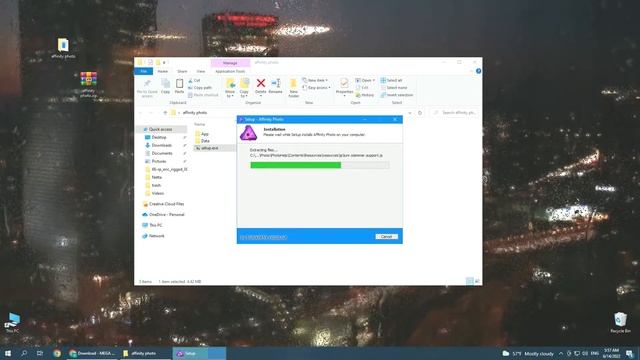Open the Recycle Bin on the desktop
Screen dimensions: 640x360
tap(620, 323)
